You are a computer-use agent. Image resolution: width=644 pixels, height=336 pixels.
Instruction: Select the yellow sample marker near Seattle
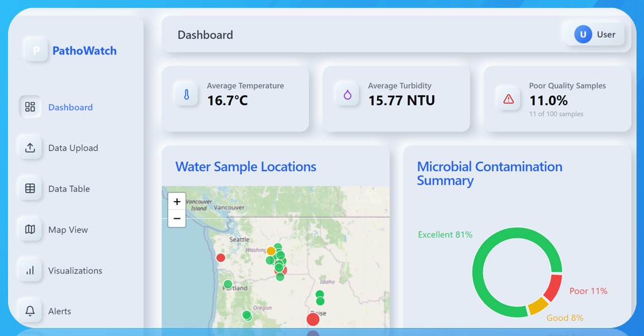point(270,251)
